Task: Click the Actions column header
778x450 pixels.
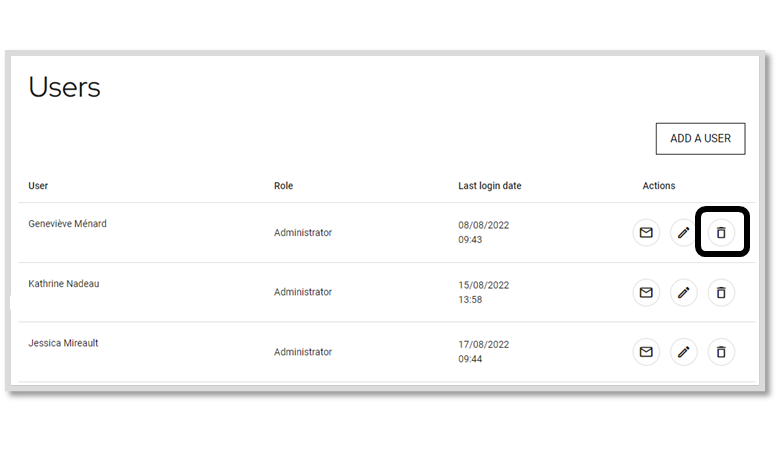Action: (x=658, y=186)
